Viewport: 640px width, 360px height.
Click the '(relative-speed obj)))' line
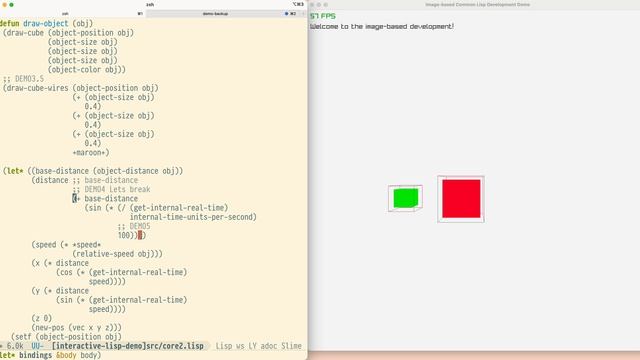tap(117, 253)
